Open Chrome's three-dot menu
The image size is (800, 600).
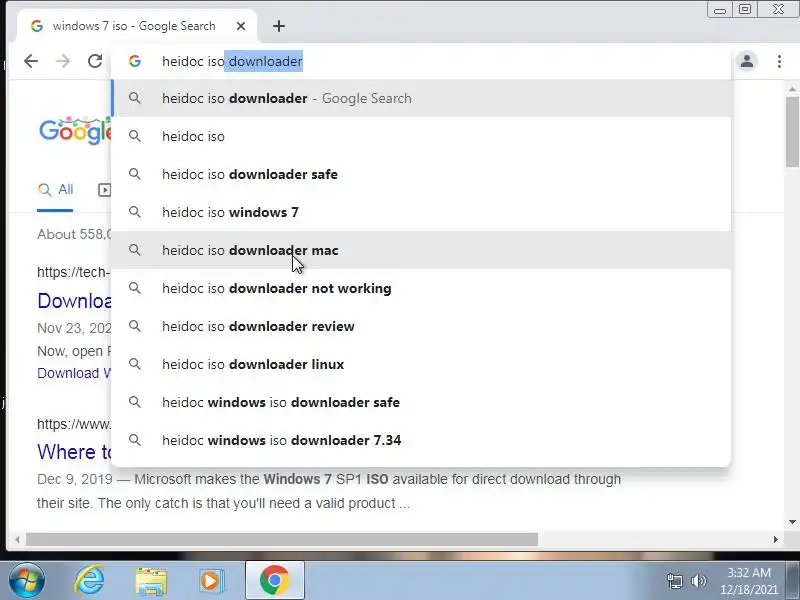779,61
